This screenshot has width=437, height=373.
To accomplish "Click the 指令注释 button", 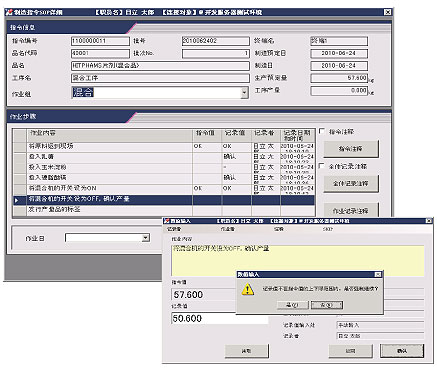I will (x=351, y=149).
